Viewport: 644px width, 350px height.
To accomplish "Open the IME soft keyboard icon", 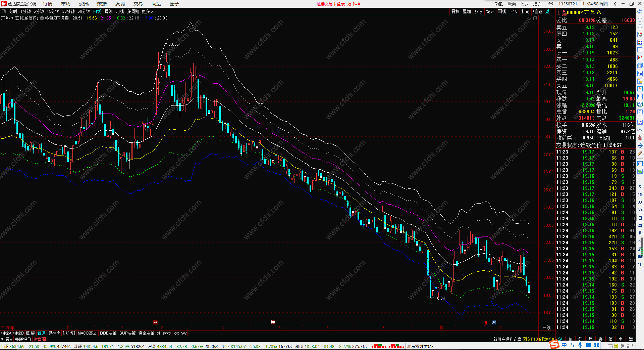I will pyautogui.click(x=588, y=345).
